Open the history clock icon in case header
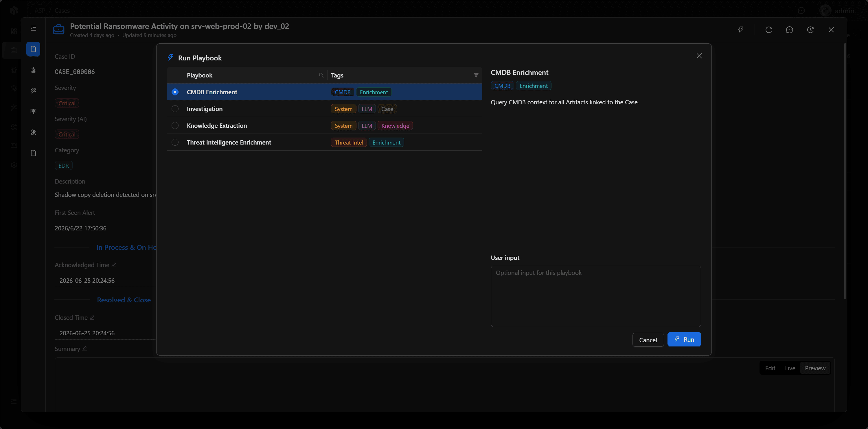This screenshot has height=429, width=868. coord(810,30)
